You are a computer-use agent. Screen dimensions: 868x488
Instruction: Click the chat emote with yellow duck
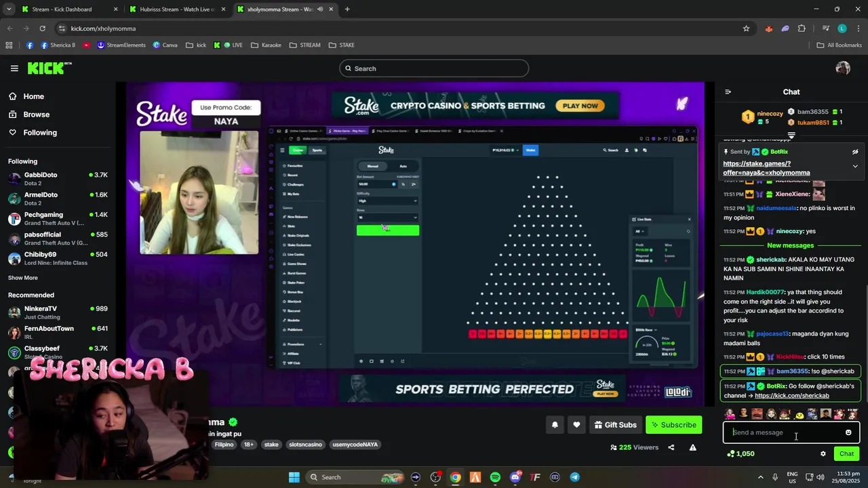coord(799,414)
